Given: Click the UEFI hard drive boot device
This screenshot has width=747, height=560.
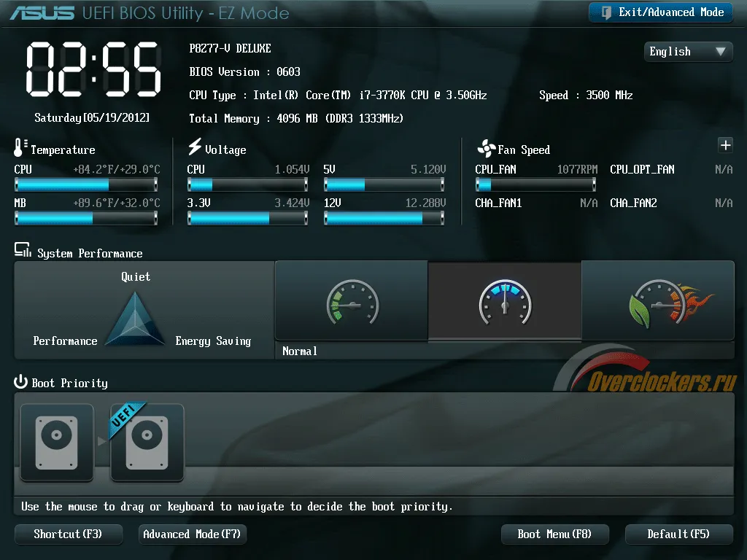Looking at the screenshot, I should (x=147, y=443).
